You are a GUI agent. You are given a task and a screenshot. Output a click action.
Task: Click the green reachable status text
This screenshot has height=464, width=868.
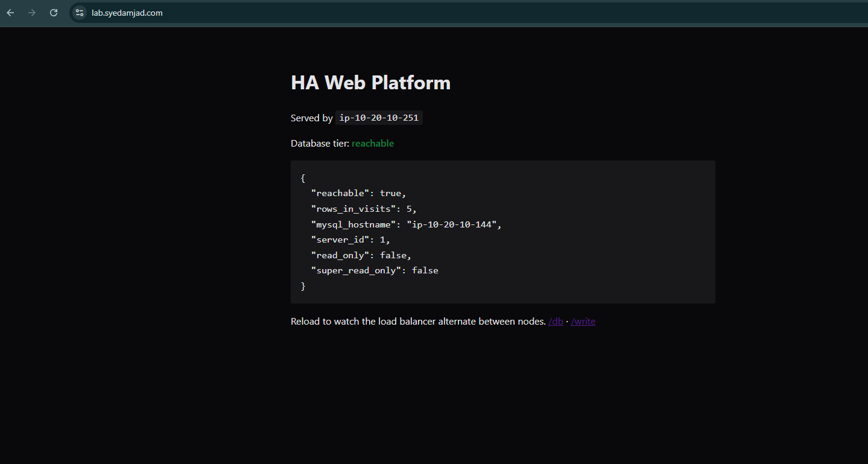coord(373,144)
